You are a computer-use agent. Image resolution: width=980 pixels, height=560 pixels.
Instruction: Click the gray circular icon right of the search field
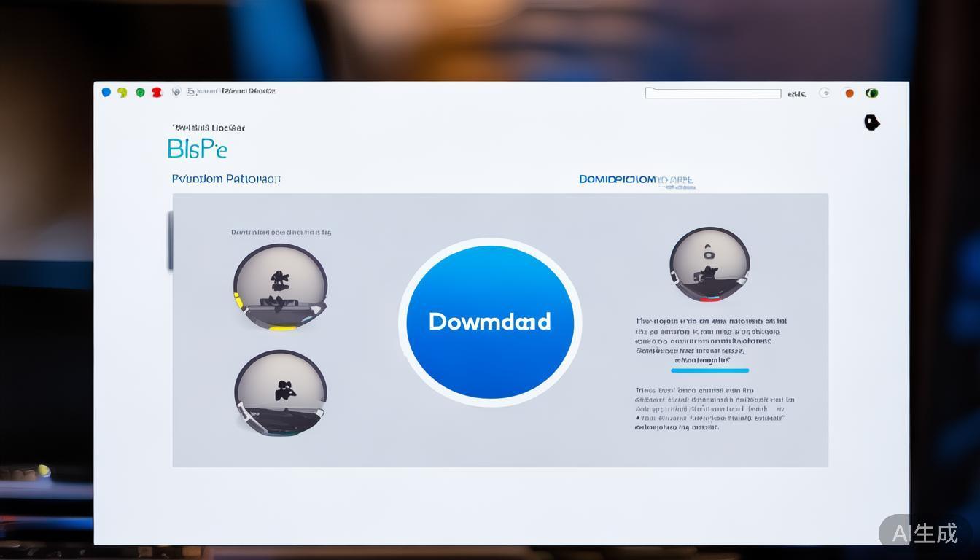coord(825,93)
